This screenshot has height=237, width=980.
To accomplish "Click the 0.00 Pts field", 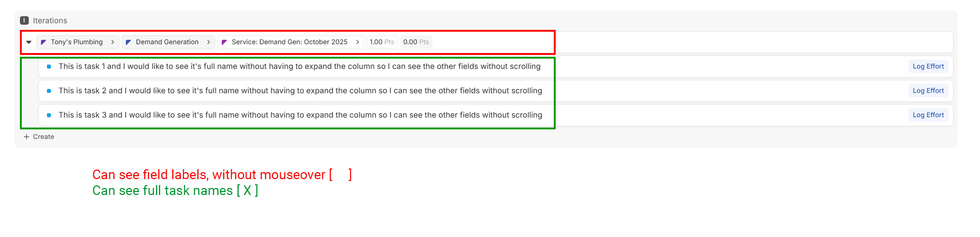I will tap(416, 42).
